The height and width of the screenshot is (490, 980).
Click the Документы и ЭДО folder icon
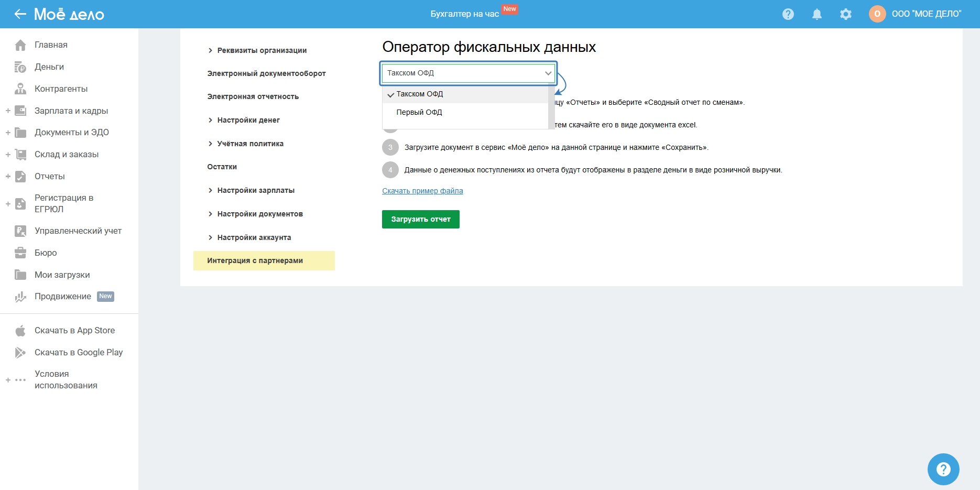click(20, 133)
